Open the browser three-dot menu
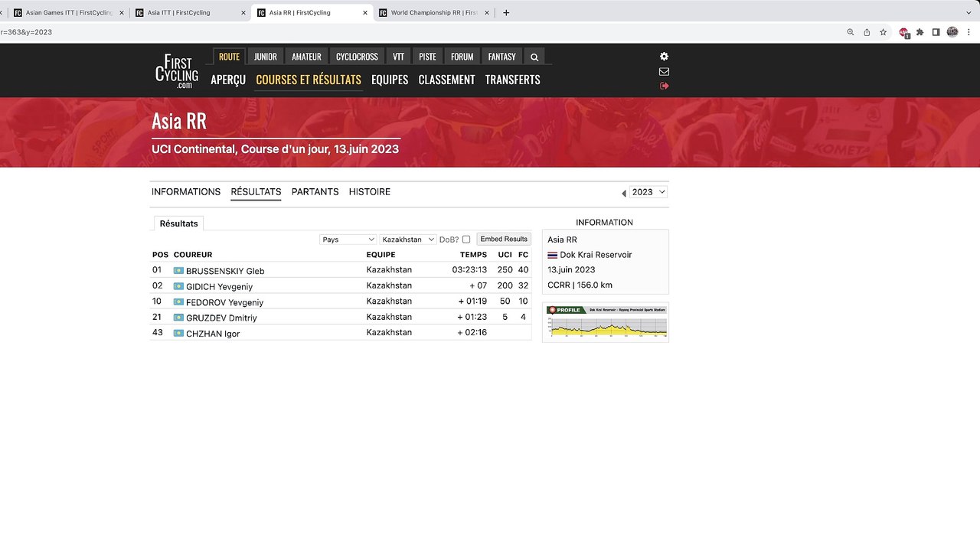 969,32
